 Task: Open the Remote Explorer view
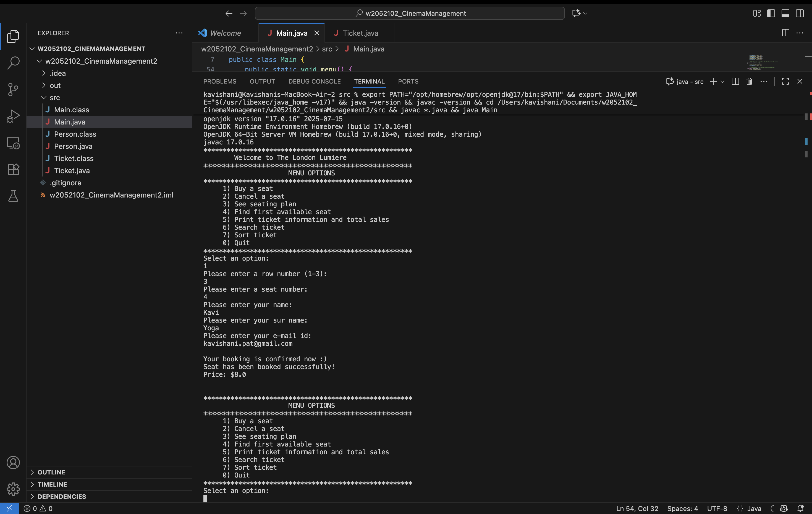click(13, 143)
